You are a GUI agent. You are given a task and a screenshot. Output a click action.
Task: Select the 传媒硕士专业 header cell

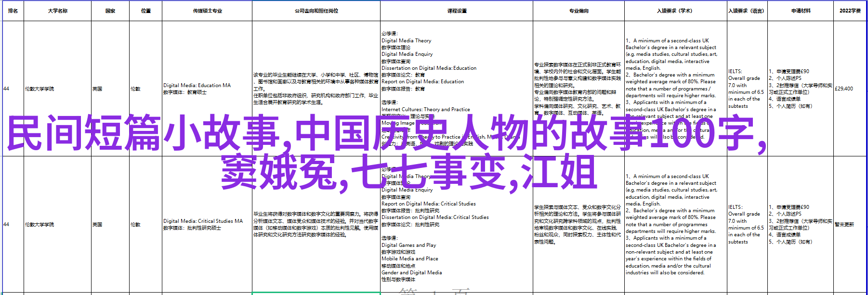207,11
